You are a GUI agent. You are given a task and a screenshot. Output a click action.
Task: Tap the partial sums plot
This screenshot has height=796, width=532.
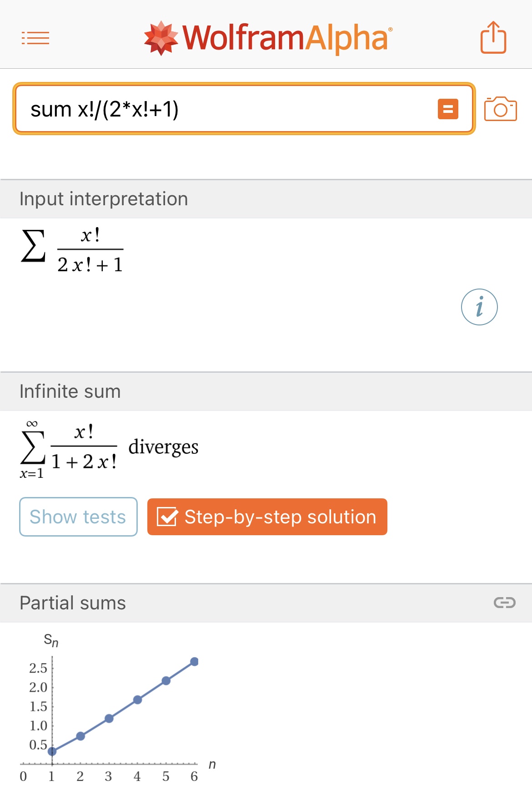pos(118,710)
